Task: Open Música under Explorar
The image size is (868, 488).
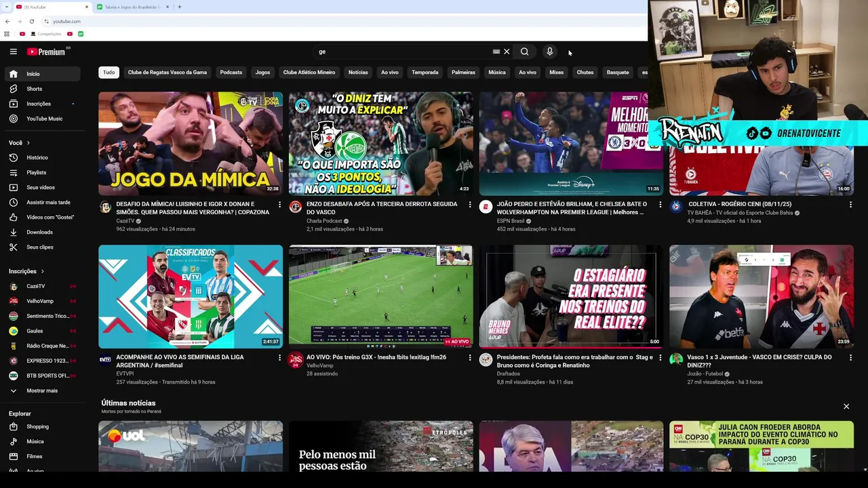Action: [x=43, y=441]
